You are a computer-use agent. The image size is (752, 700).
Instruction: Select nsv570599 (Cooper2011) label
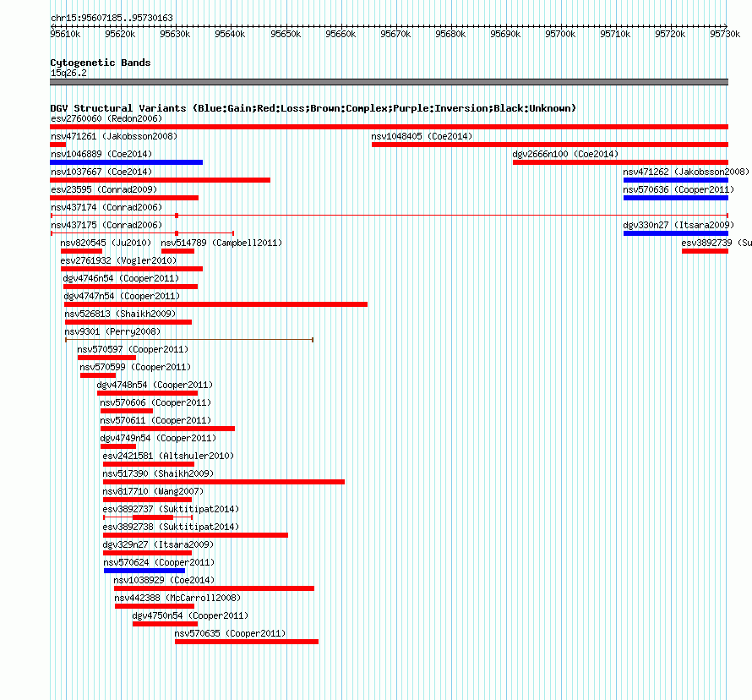click(135, 367)
